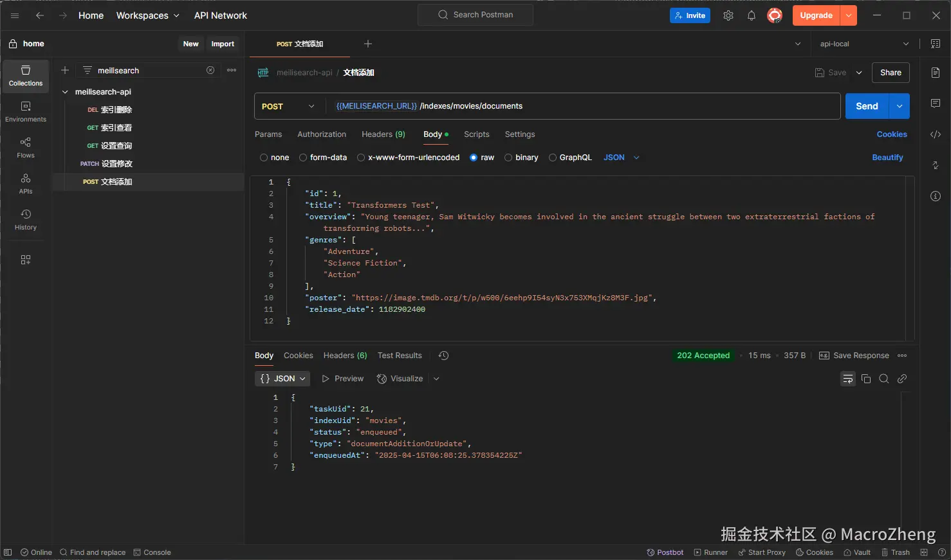Open the Flows sidebar icon
951x560 pixels.
tap(26, 147)
